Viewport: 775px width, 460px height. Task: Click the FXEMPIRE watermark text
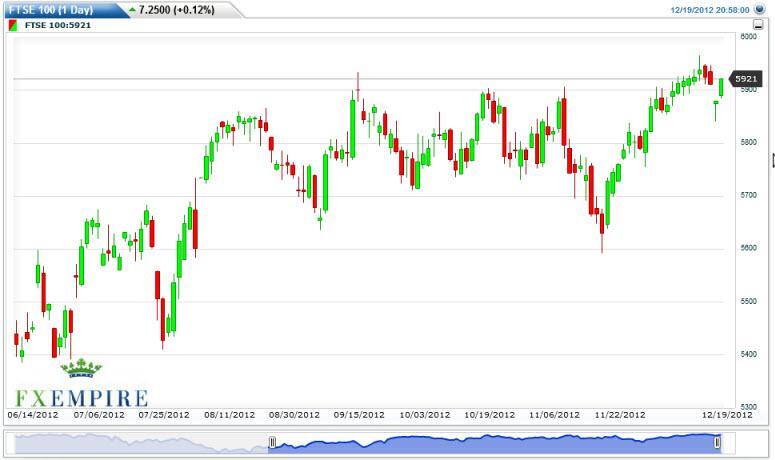(80, 398)
